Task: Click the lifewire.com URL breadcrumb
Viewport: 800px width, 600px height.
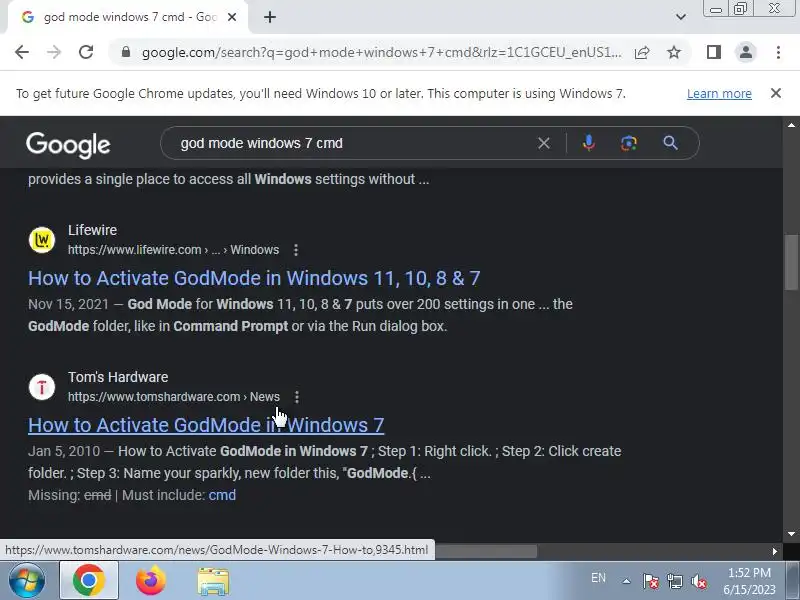Action: [x=173, y=250]
